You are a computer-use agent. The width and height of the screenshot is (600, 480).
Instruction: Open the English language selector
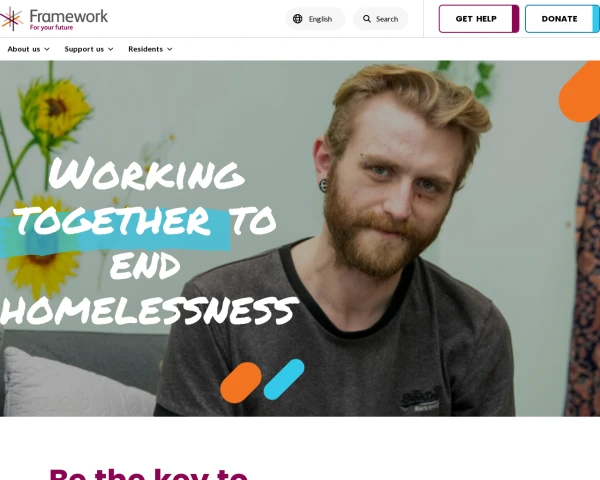315,19
